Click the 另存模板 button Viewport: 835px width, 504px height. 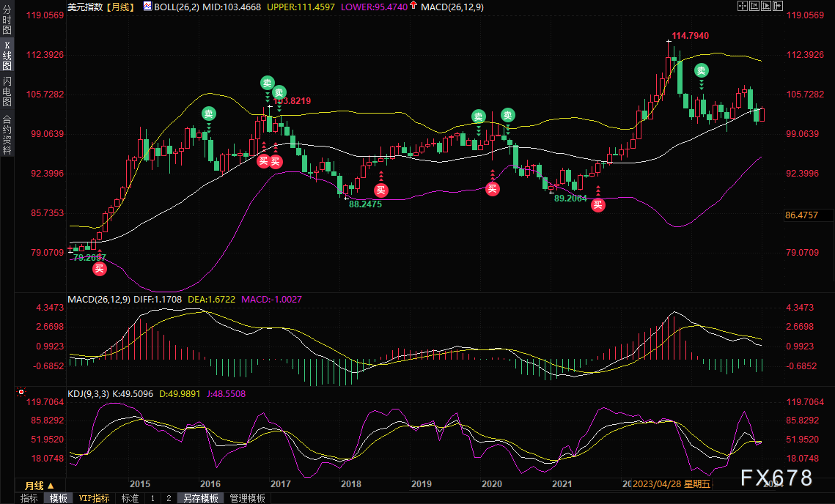(201, 498)
